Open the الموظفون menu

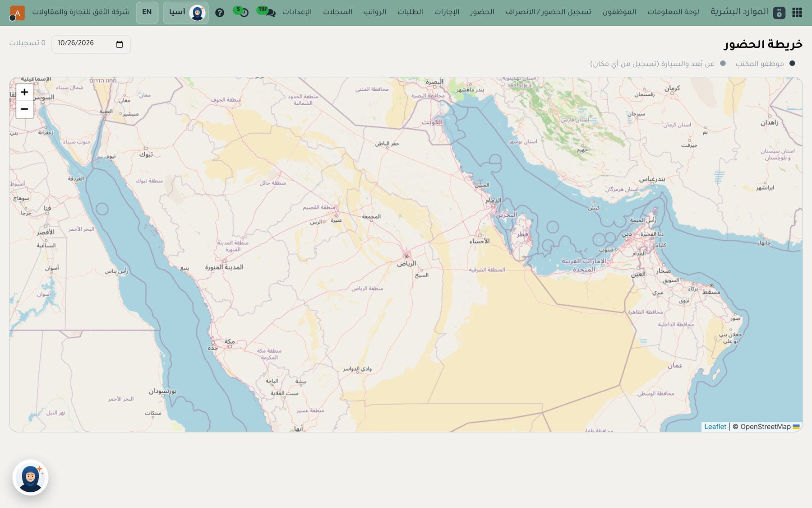coord(619,12)
